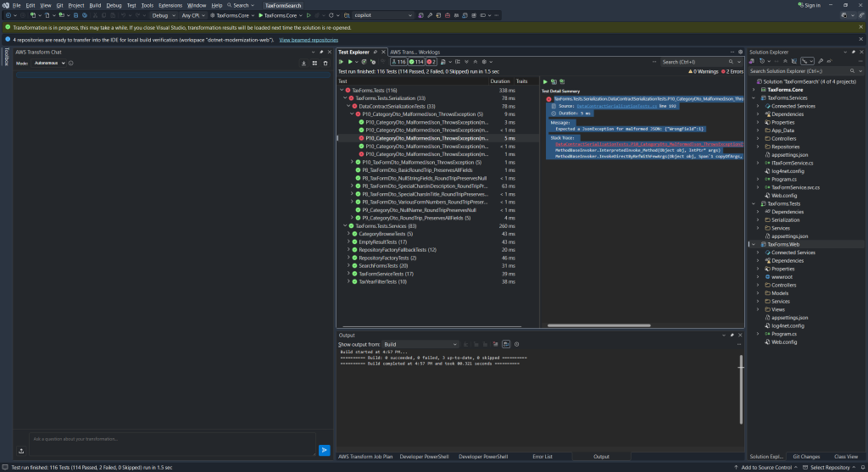Click the Test Explorer group-by icon
868x472 pixels.
click(x=457, y=62)
